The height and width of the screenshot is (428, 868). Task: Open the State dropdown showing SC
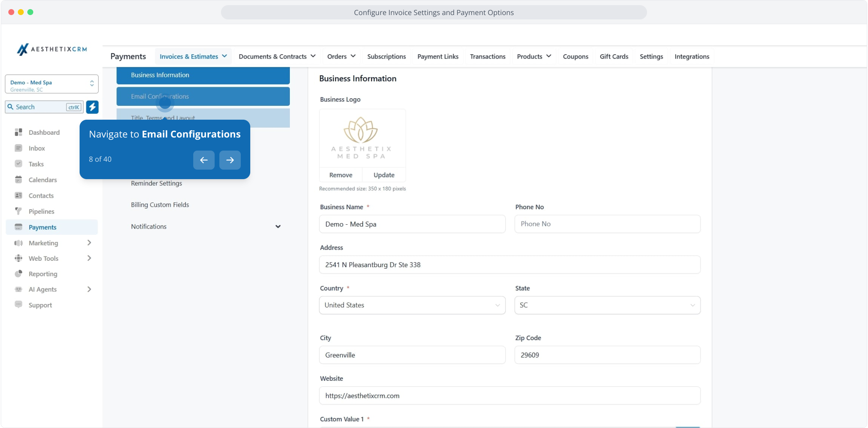[607, 305]
